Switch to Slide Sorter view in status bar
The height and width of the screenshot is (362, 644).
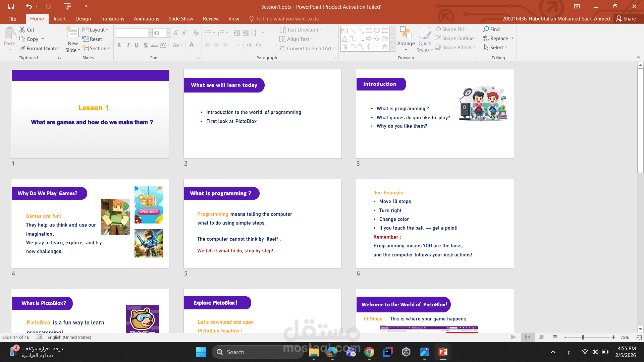pyautogui.click(x=528, y=337)
